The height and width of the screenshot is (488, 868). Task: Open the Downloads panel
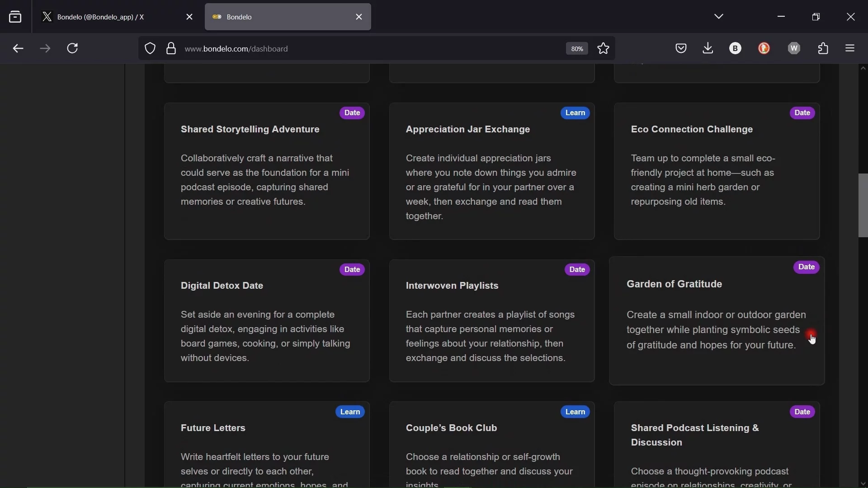click(708, 48)
